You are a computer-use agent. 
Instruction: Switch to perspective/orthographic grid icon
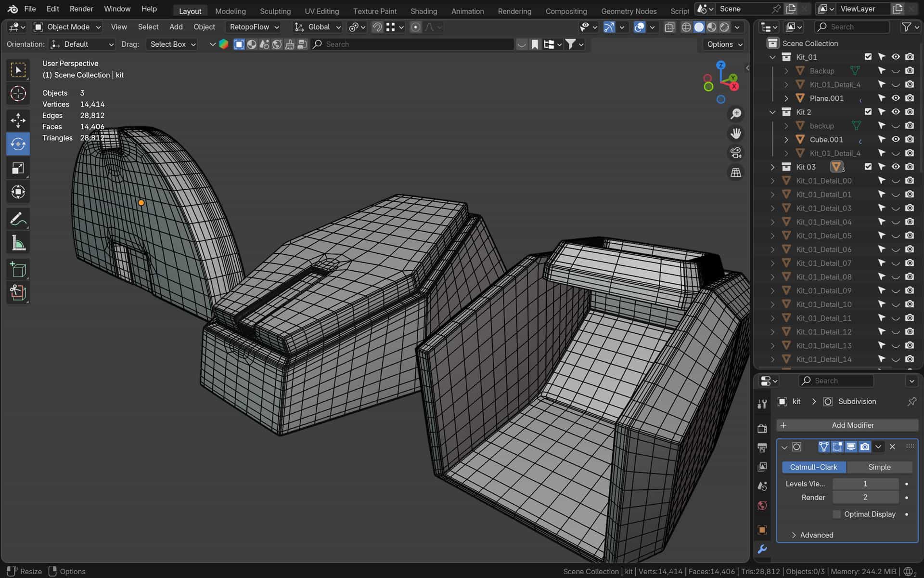(735, 172)
